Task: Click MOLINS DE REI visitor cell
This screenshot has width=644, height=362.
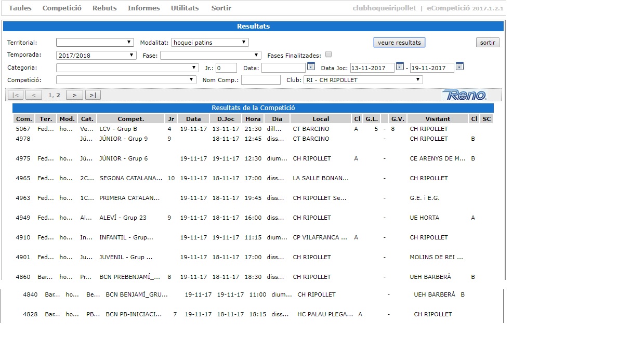Action: (x=437, y=257)
